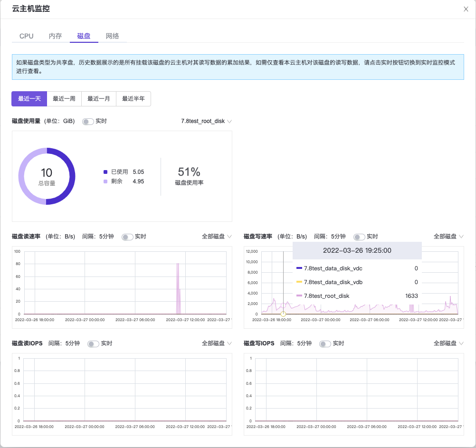Switch to the 内存 tab
This screenshot has height=448, width=476.
(x=55, y=36)
